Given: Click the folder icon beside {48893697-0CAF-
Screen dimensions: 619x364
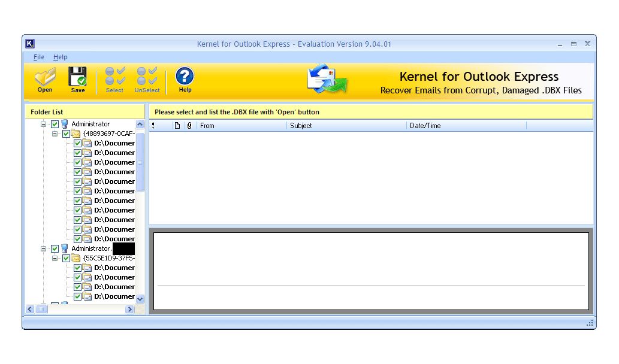Looking at the screenshot, I should [x=76, y=134].
